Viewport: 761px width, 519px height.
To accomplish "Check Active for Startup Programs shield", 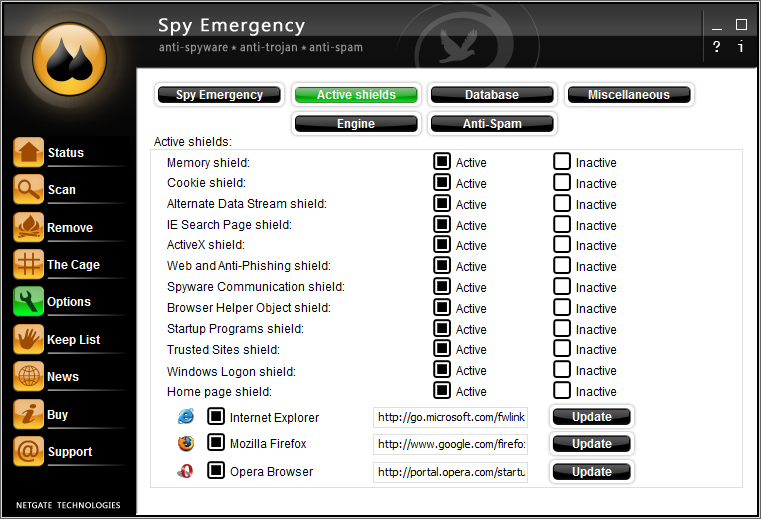I will [x=442, y=328].
